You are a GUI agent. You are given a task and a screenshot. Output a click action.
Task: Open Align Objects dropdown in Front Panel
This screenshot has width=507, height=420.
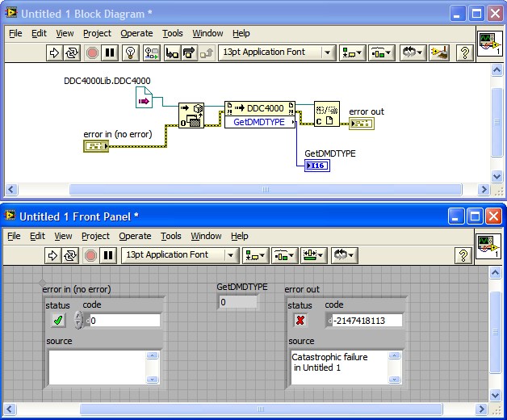tap(255, 255)
